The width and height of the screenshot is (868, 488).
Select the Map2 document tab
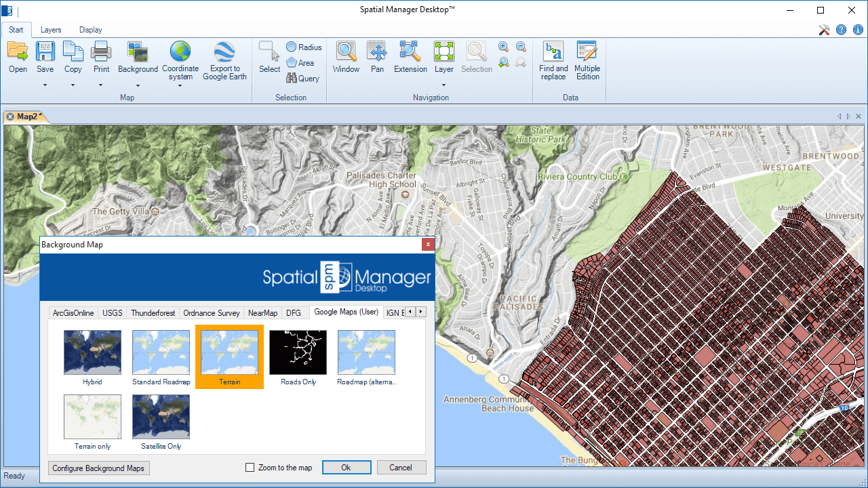[x=28, y=117]
